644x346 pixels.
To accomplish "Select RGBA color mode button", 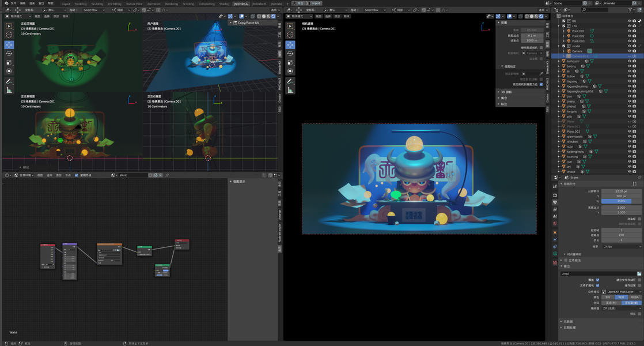I will [635, 297].
